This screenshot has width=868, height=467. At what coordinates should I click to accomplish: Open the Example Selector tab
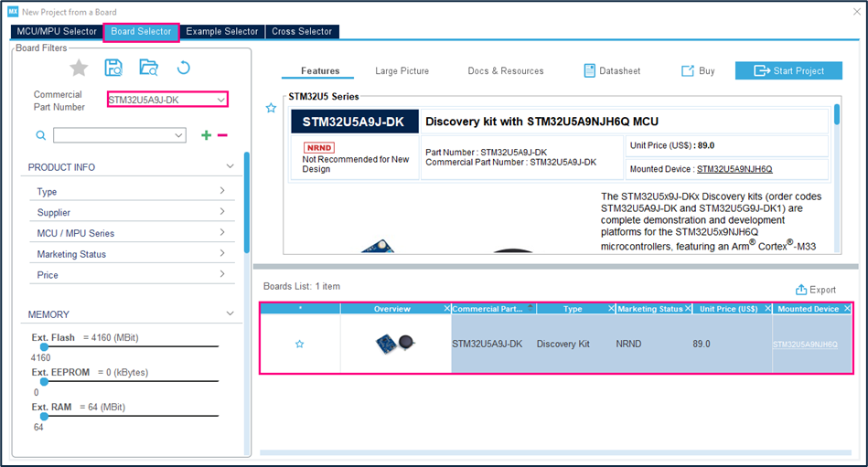pos(222,32)
